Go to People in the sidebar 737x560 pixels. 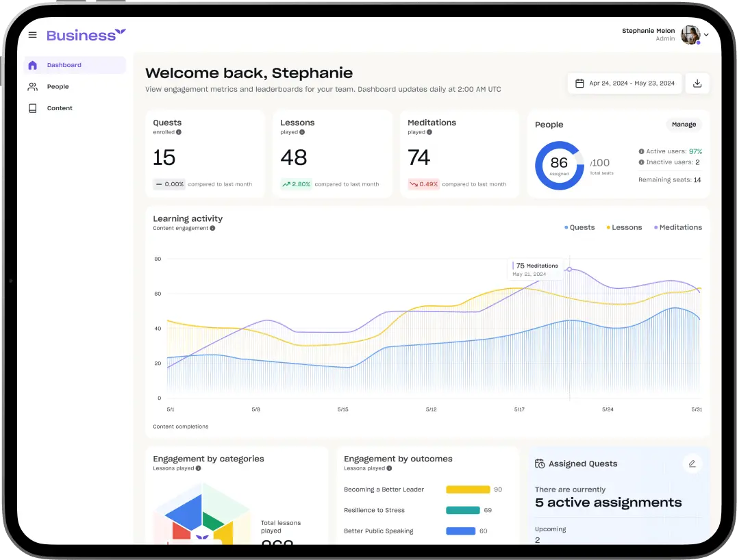point(58,87)
